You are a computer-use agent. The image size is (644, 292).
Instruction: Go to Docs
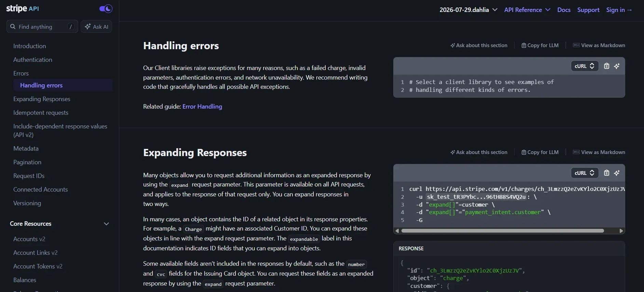[564, 10]
